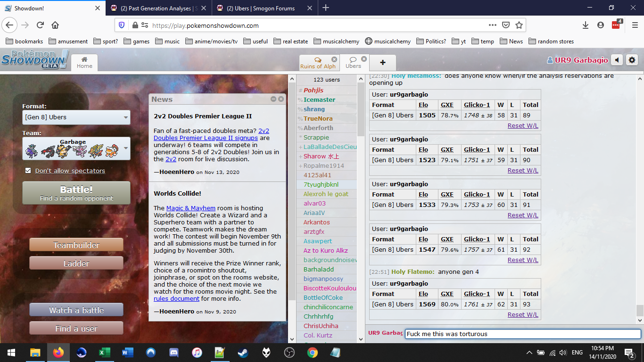Toggle Don't allow spectators checkbox
The width and height of the screenshot is (644, 362).
click(28, 171)
